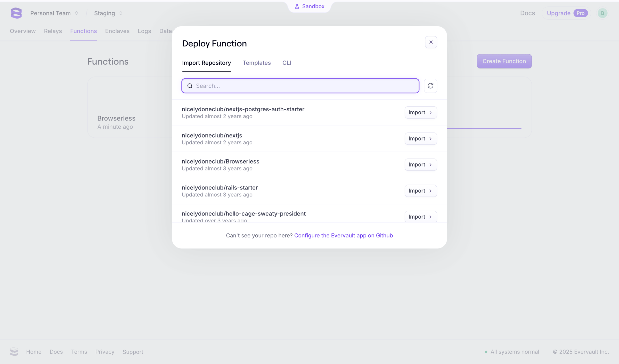
Task: Click the Upgrade Pro button
Action: coord(567,13)
